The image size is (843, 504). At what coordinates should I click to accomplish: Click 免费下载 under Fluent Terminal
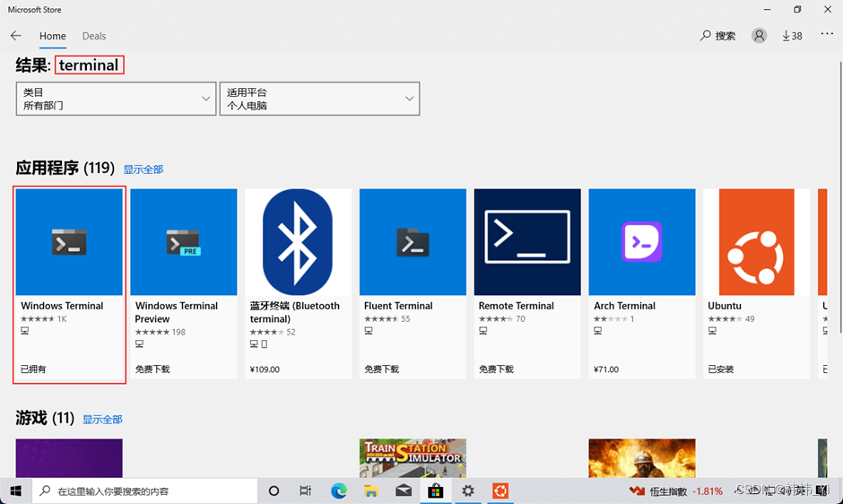pos(381,369)
